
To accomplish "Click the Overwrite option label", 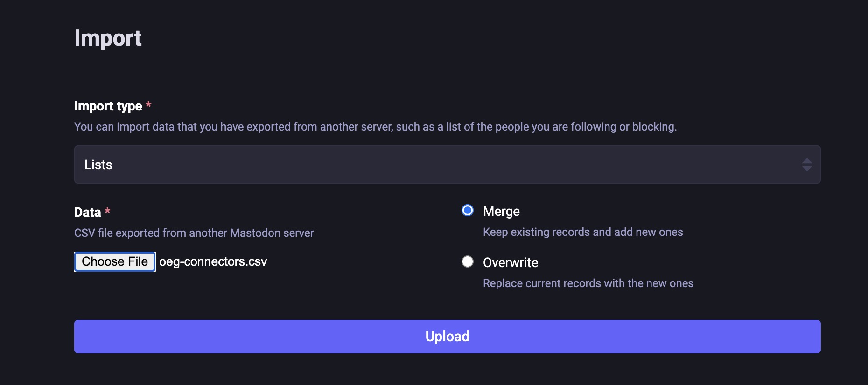I will [x=511, y=263].
